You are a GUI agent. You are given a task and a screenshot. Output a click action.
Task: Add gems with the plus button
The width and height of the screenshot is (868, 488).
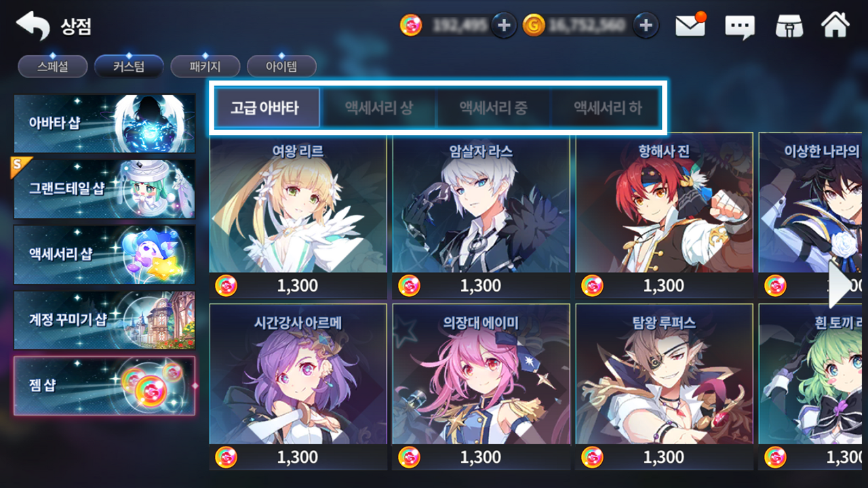pos(504,26)
